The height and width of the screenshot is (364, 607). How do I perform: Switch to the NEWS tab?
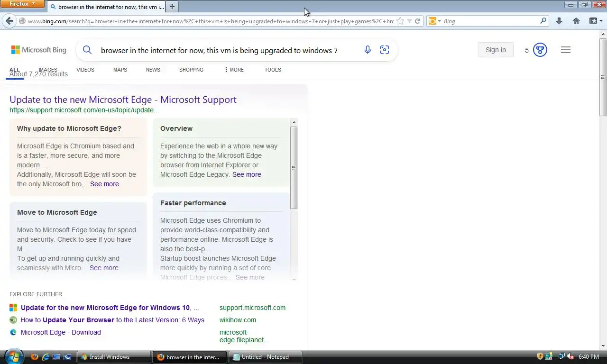(153, 70)
